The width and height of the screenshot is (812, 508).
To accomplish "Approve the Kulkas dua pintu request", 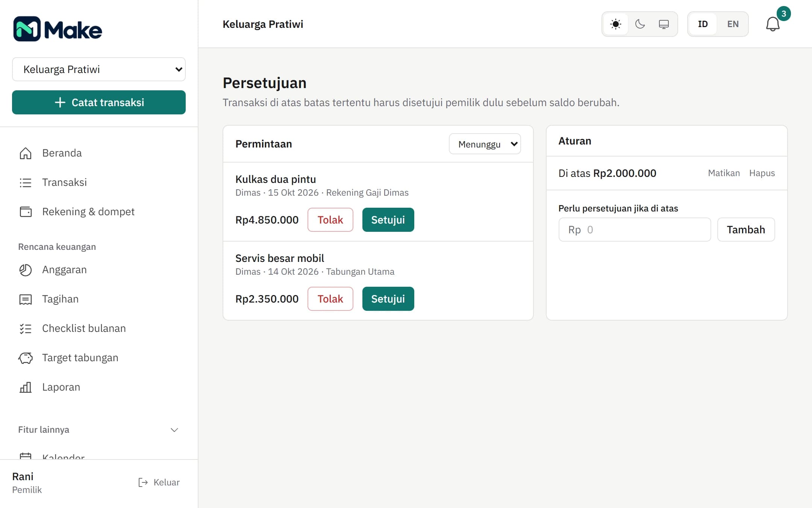I will 388,220.
